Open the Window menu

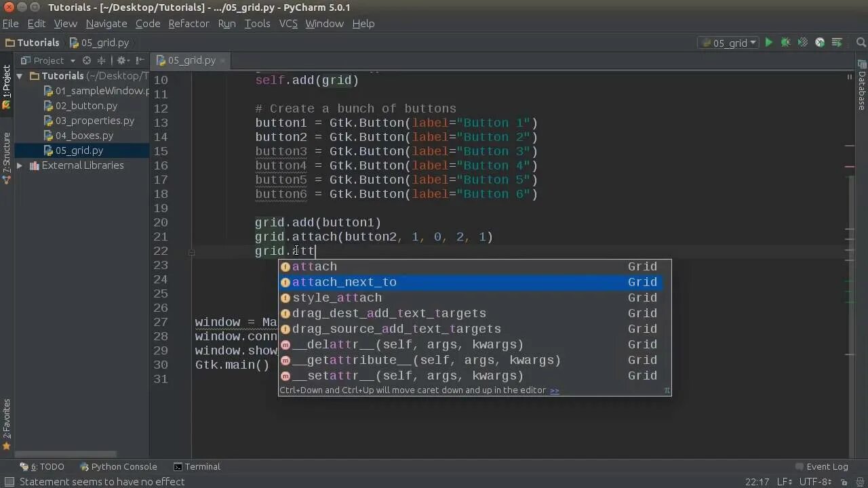click(x=325, y=23)
